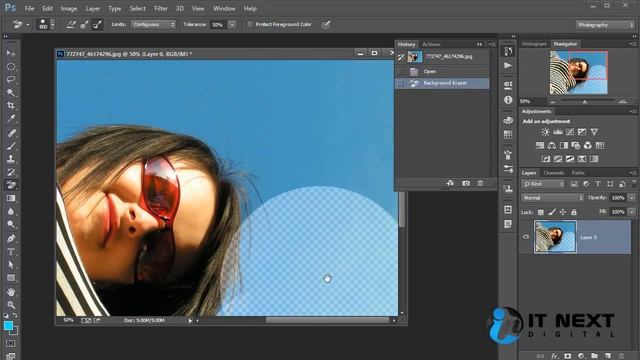Click the Layer 0 thumbnail
The height and width of the screenshot is (360, 640).
(x=555, y=237)
